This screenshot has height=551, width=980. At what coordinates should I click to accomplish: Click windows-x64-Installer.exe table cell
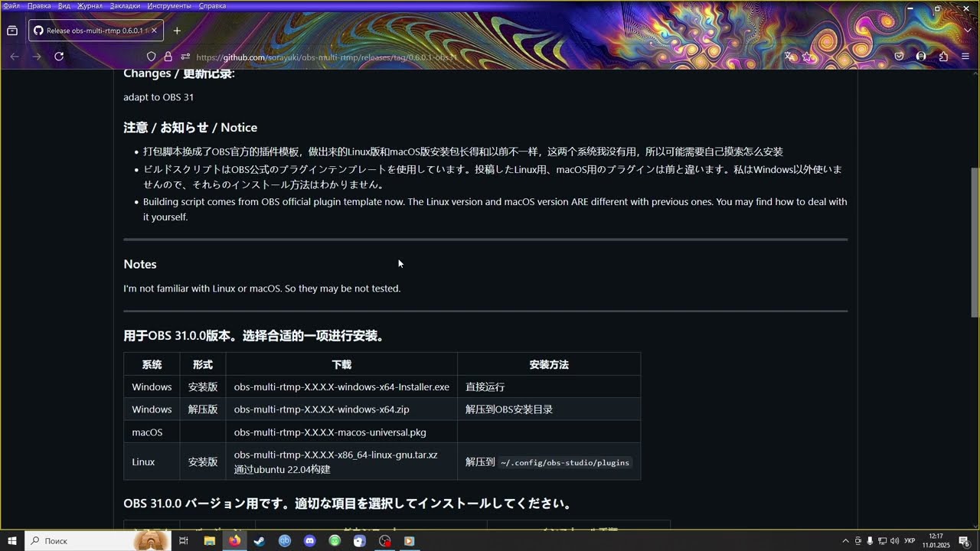(341, 387)
